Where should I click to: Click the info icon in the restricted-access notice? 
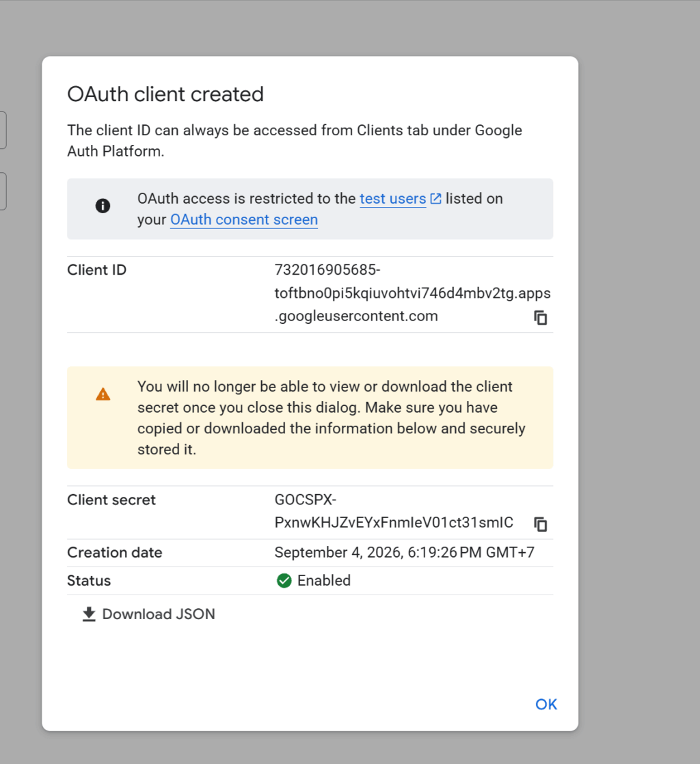point(103,206)
